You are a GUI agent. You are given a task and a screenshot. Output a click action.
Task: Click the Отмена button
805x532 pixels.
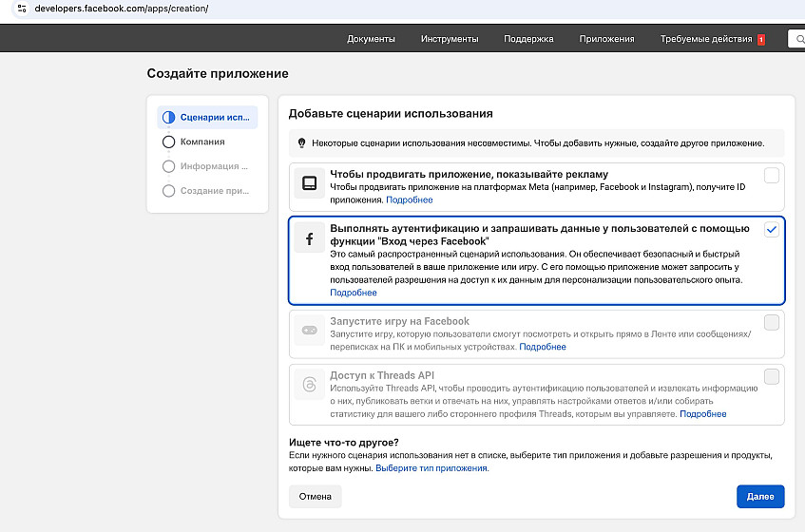pyautogui.click(x=315, y=497)
